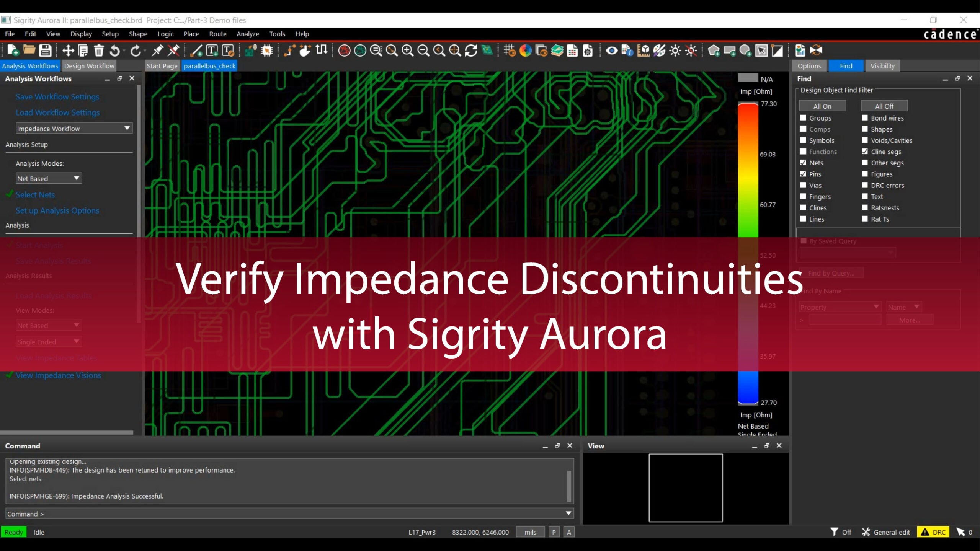Screen dimensions: 980x551
Task: Switch to the Design Workflow tab
Action: pos(89,66)
